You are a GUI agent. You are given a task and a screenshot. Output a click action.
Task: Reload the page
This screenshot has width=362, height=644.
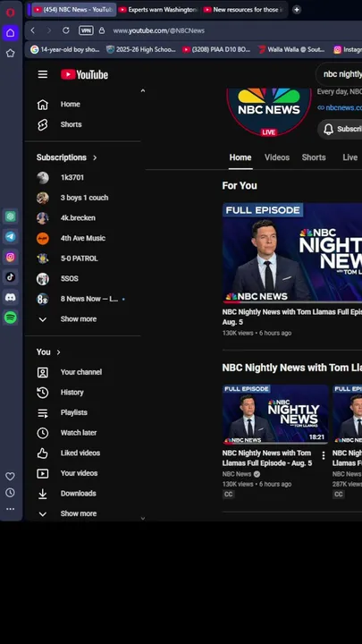(x=65, y=30)
